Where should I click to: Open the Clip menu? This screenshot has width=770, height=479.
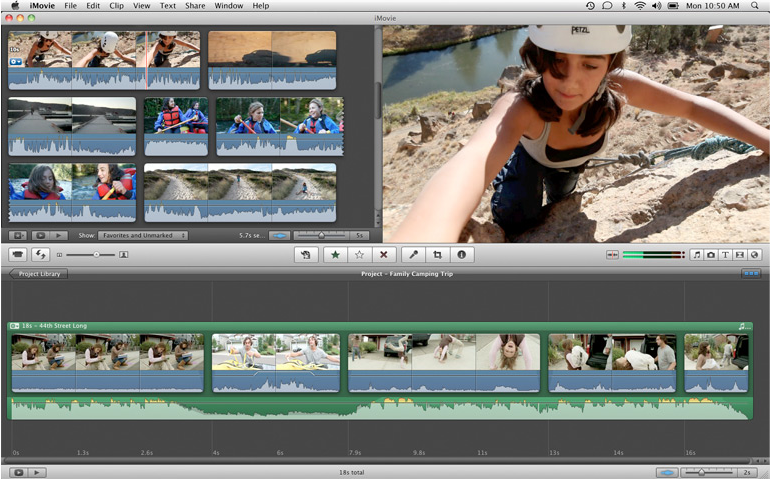[117, 6]
